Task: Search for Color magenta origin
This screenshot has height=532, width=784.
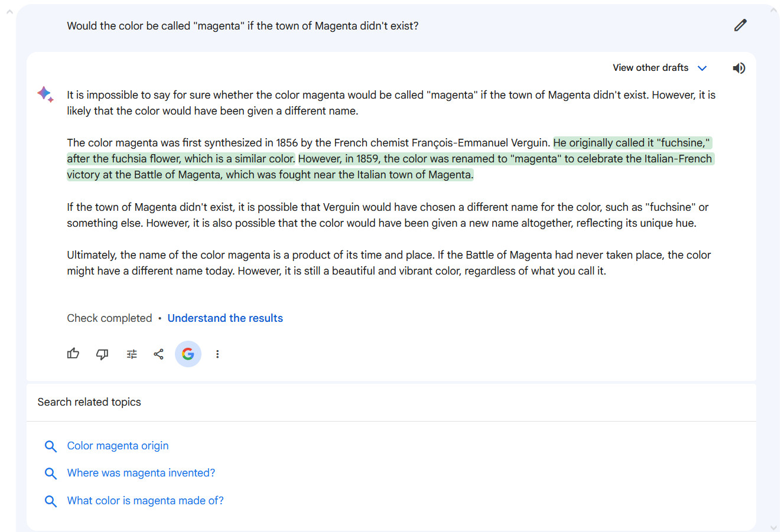Action: 118,446
